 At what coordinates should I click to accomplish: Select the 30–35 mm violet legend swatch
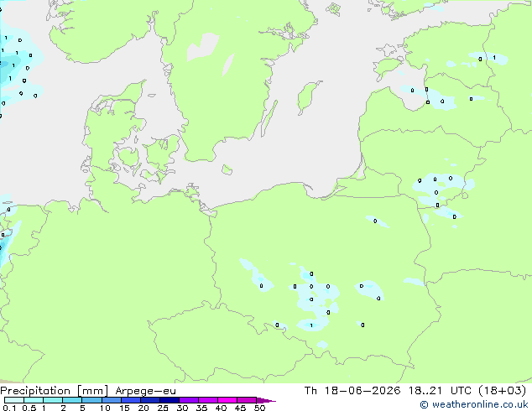(188, 400)
